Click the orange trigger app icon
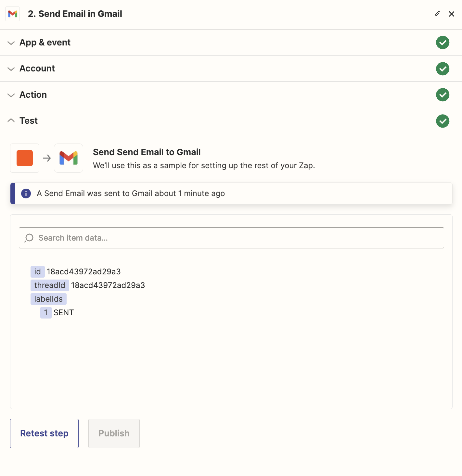Viewport: 462px width, 476px height. point(25,158)
